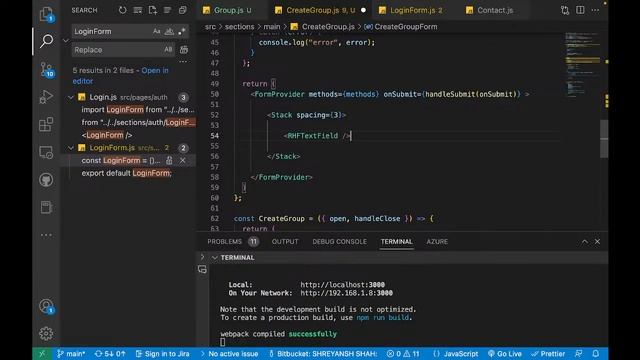The image size is (640, 360).
Task: Dismiss the 'const LoginForm' match
Action: (182, 160)
